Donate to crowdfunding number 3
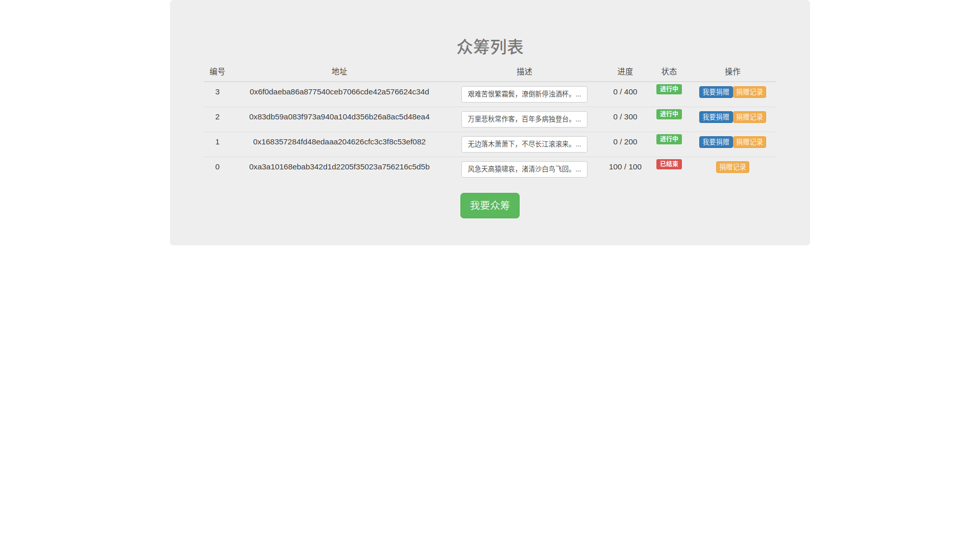This screenshot has width=980, height=551. pyautogui.click(x=716, y=92)
